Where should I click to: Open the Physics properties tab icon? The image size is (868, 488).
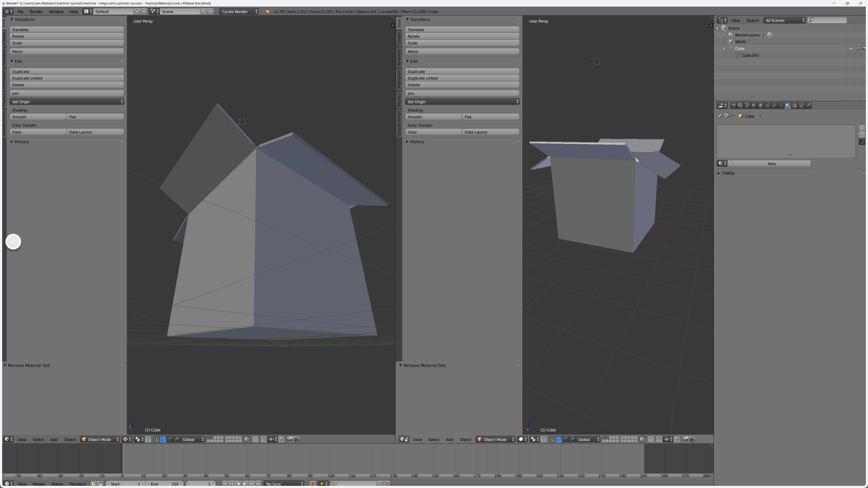(x=809, y=106)
